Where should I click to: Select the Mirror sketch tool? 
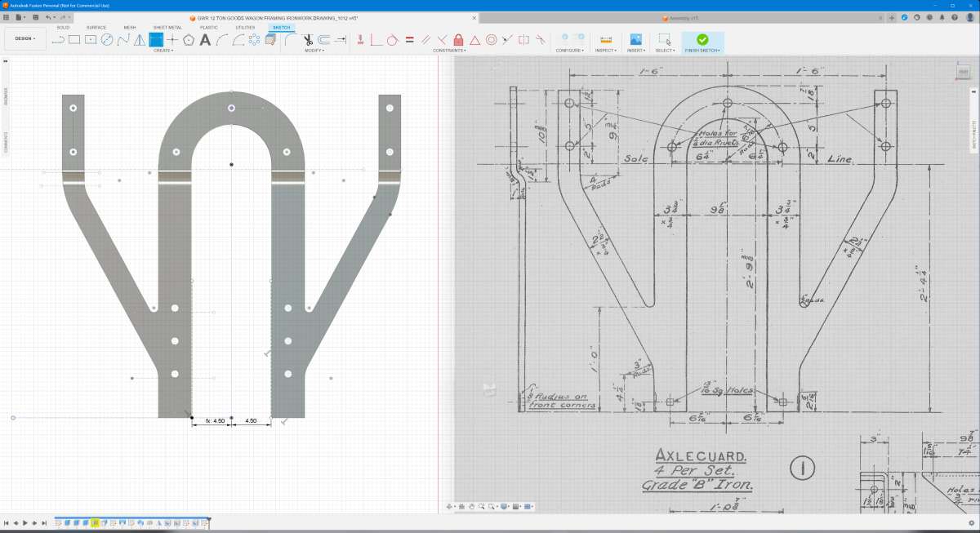(140, 38)
